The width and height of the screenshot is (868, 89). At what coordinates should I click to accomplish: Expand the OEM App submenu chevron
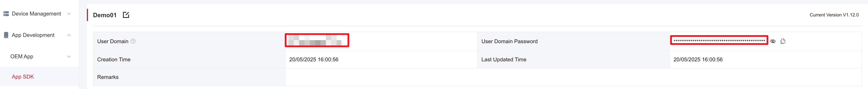[69, 56]
